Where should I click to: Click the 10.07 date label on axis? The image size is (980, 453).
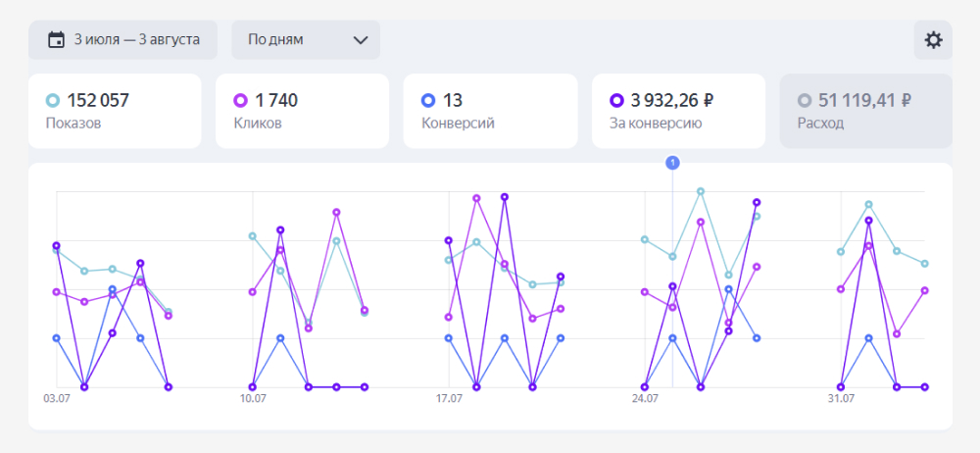coord(253,399)
